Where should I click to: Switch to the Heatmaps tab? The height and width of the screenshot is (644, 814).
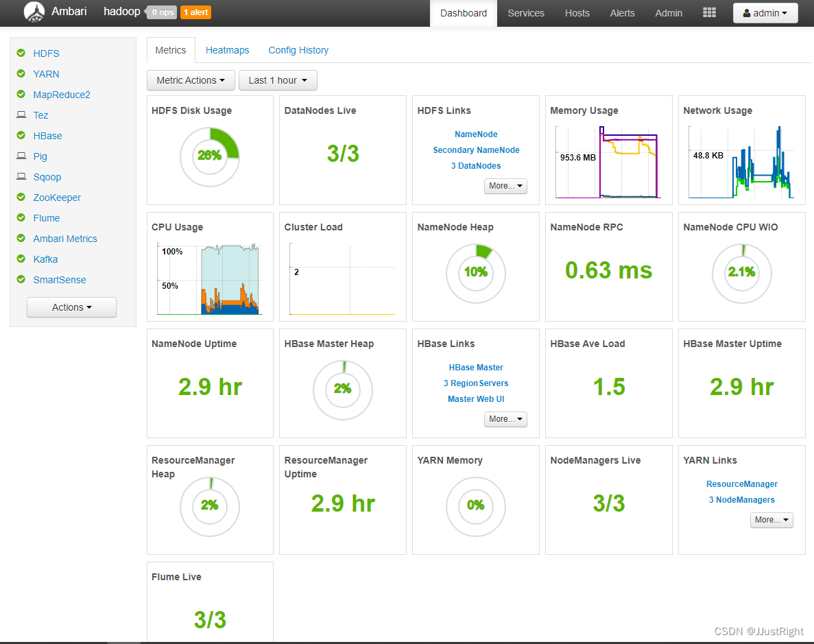click(x=228, y=50)
